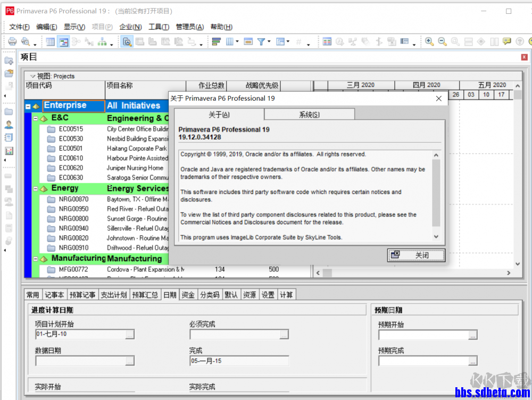This screenshot has height=400, width=532.
Task: Click the Filter funnel icon
Action: (261, 42)
